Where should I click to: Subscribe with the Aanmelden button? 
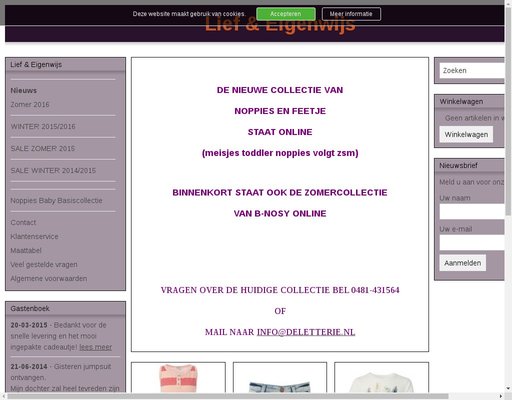pos(462,263)
